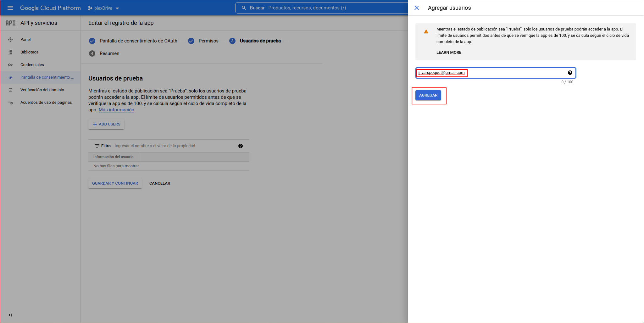The width and height of the screenshot is (644, 323).
Task: Open the plexDrive project dropdown
Action: tap(104, 8)
